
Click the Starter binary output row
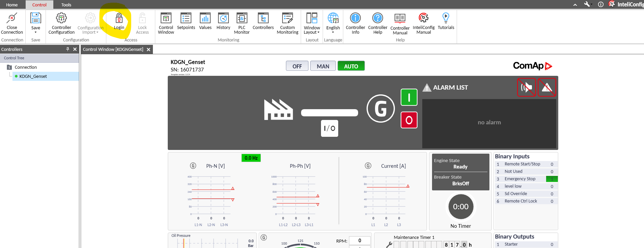pyautogui.click(x=526, y=244)
